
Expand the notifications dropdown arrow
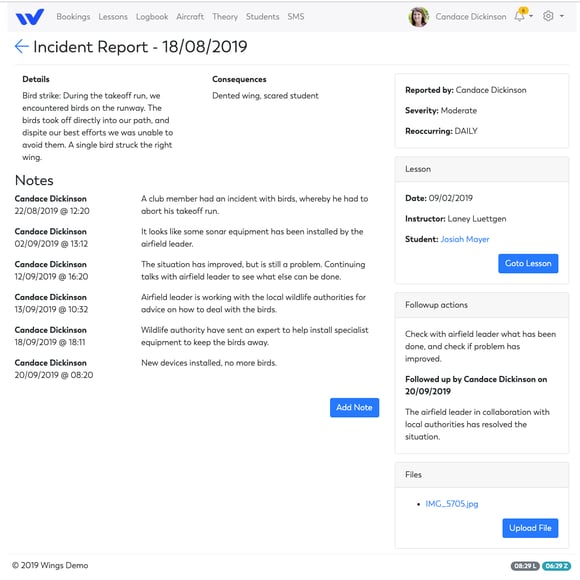531,16
